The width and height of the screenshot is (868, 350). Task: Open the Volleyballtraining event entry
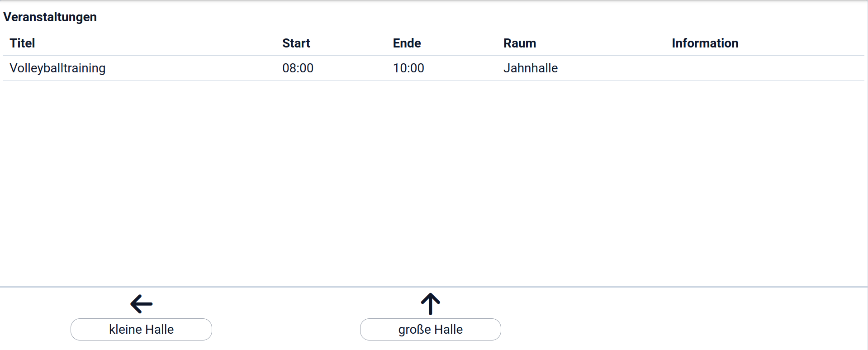click(57, 68)
